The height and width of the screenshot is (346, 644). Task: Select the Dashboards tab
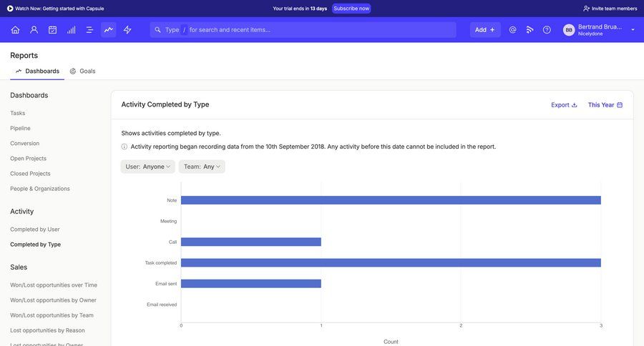(x=37, y=71)
